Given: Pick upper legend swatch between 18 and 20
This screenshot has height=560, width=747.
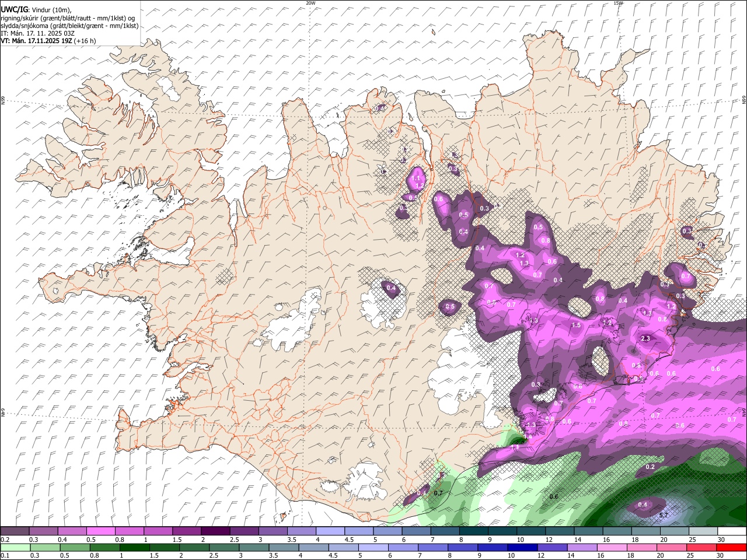Looking at the screenshot, I should pyautogui.click(x=647, y=531).
